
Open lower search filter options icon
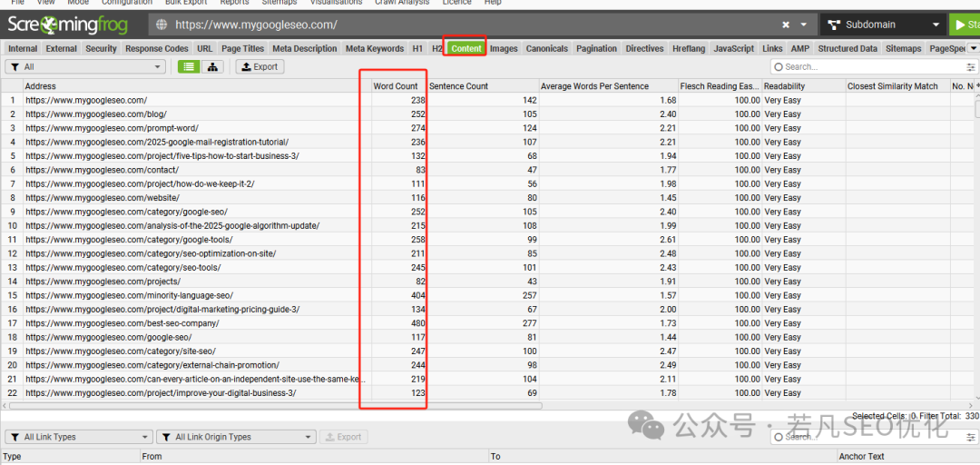point(971,437)
